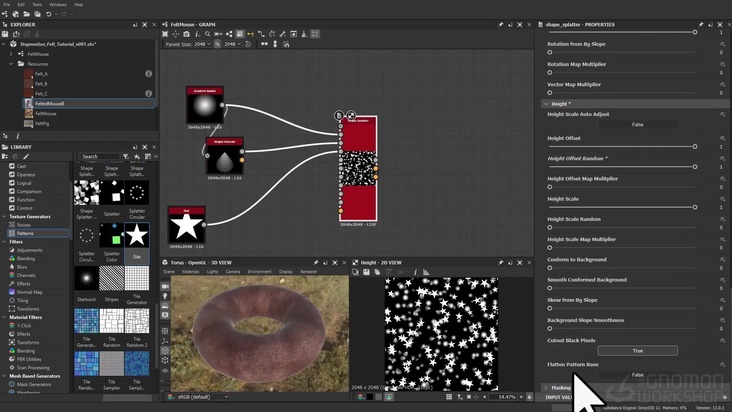
Task: Adjust the Conform to Background slider
Action: 622,268
